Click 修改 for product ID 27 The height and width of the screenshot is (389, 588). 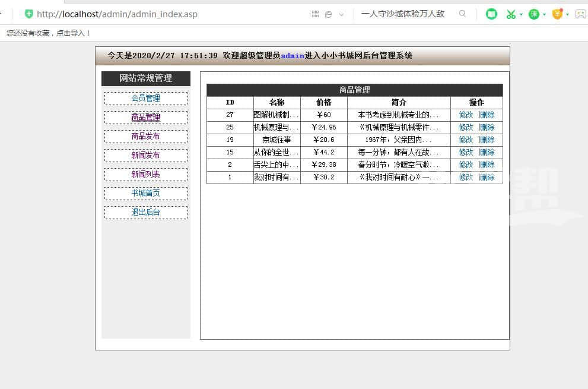click(466, 115)
